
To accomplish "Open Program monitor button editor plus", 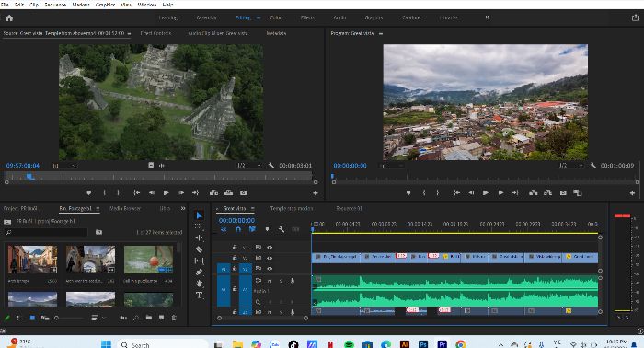I will pyautogui.click(x=633, y=192).
